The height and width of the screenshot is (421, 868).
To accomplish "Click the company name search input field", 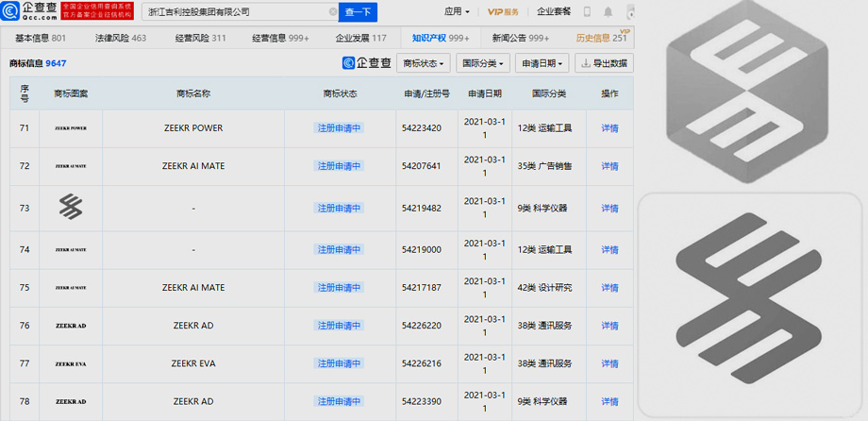I will click(x=236, y=11).
